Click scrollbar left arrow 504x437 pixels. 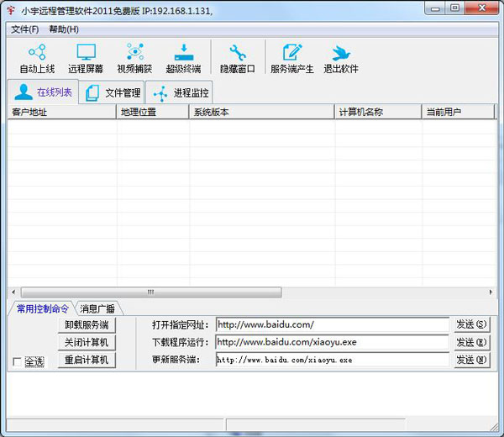coord(13,292)
